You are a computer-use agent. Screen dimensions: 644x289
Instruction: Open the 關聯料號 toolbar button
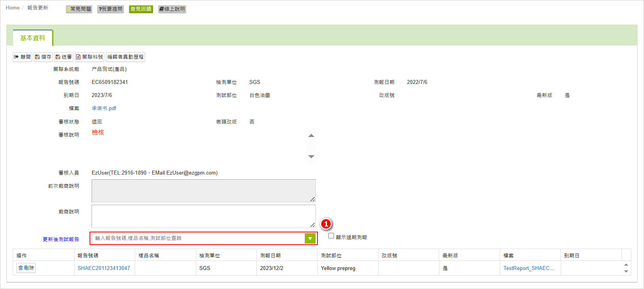tap(90, 57)
